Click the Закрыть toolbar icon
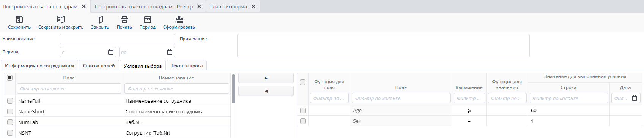Image resolution: width=644 pixels, height=138 pixels. pos(100,19)
